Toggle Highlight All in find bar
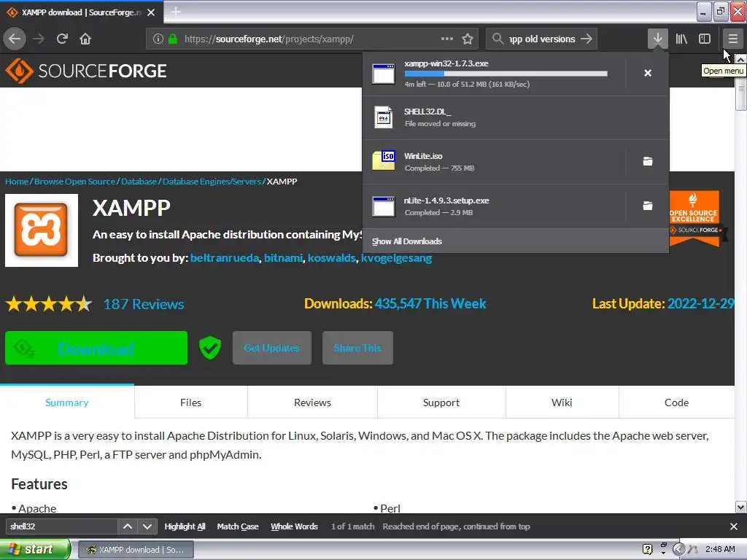The image size is (747, 560). pyautogui.click(x=185, y=526)
